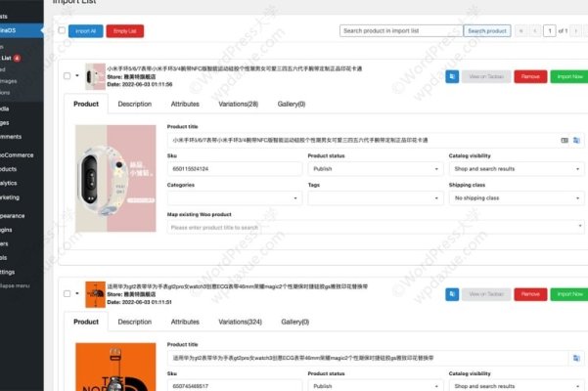Switch to the first product's Description tab

[135, 105]
